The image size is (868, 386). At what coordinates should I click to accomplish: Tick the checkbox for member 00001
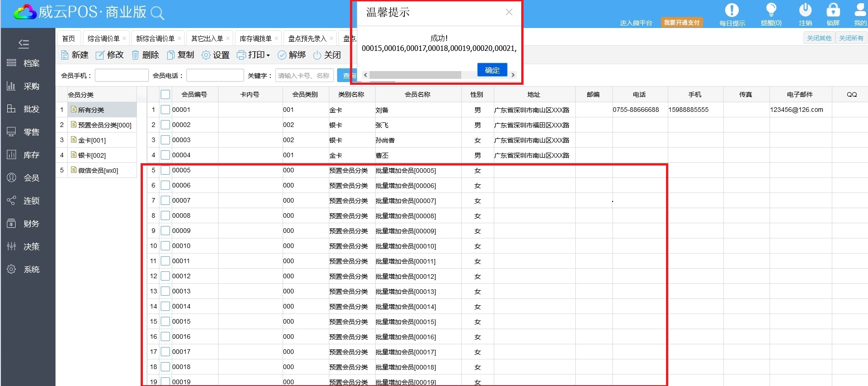(x=165, y=110)
